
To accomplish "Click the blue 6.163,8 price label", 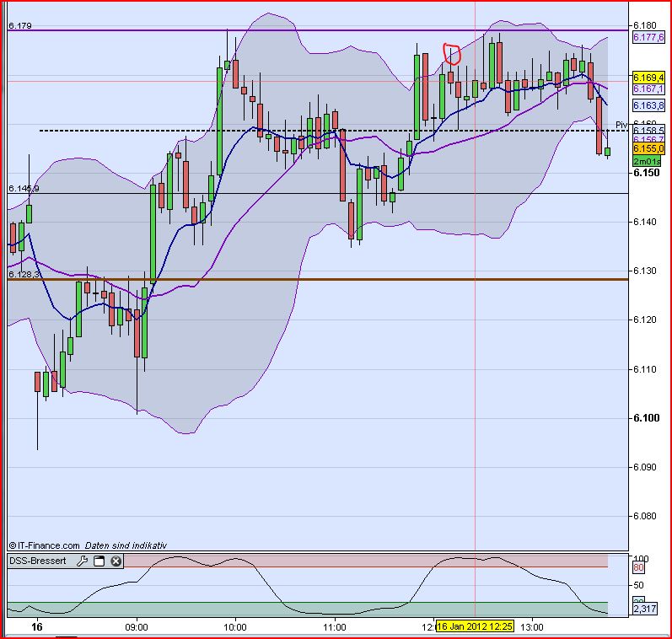I will 648,105.
